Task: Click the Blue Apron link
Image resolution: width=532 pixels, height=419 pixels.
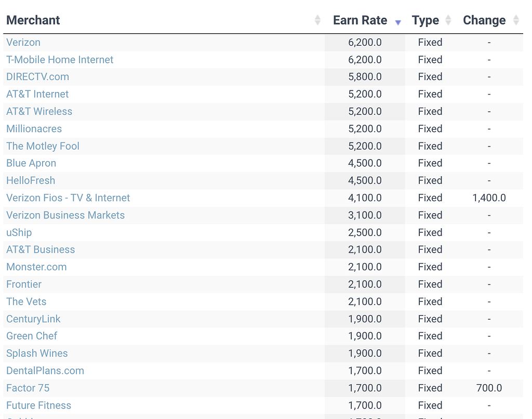Action: [31, 163]
